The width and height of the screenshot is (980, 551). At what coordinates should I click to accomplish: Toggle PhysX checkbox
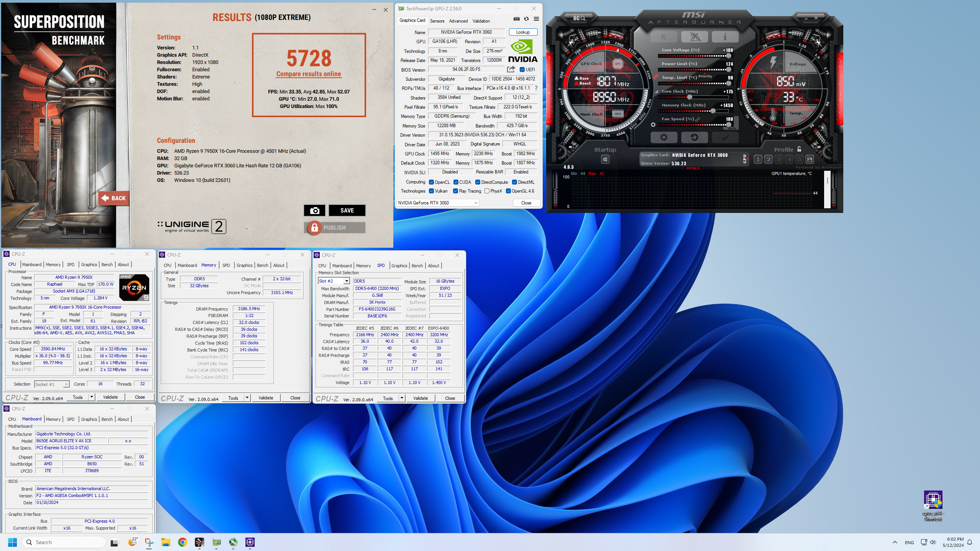tap(487, 191)
